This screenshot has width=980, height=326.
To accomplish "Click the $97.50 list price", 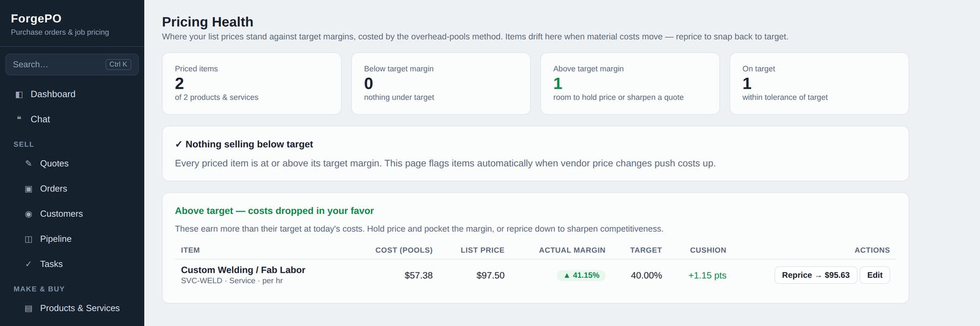I will pos(491,275).
